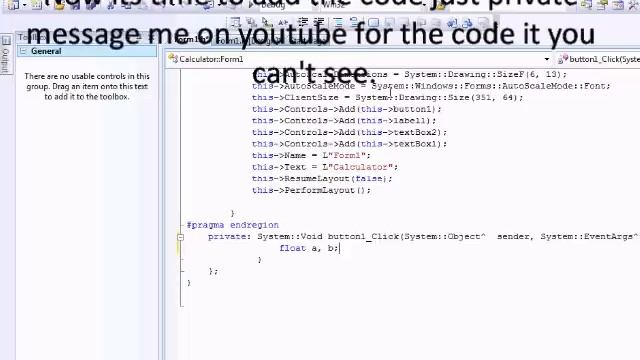Screen dimensions: 640x360
Task: Click the '#pragma endregion' line
Action: click(233, 225)
